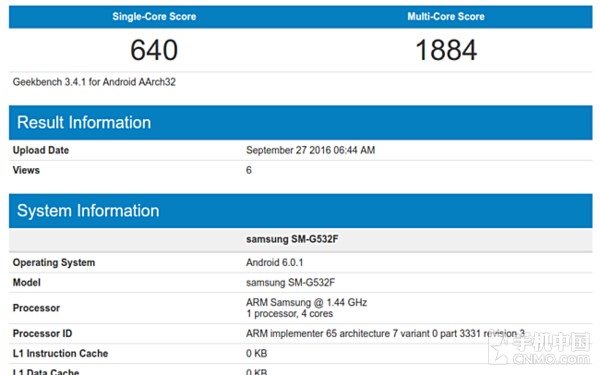The height and width of the screenshot is (375, 600).
Task: Click the L1 Instruction Cache label
Action: [x=60, y=353]
